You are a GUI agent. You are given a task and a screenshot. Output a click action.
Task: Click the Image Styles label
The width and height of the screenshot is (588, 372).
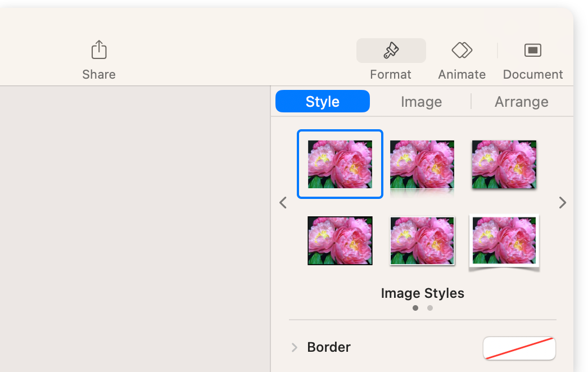[x=422, y=293]
